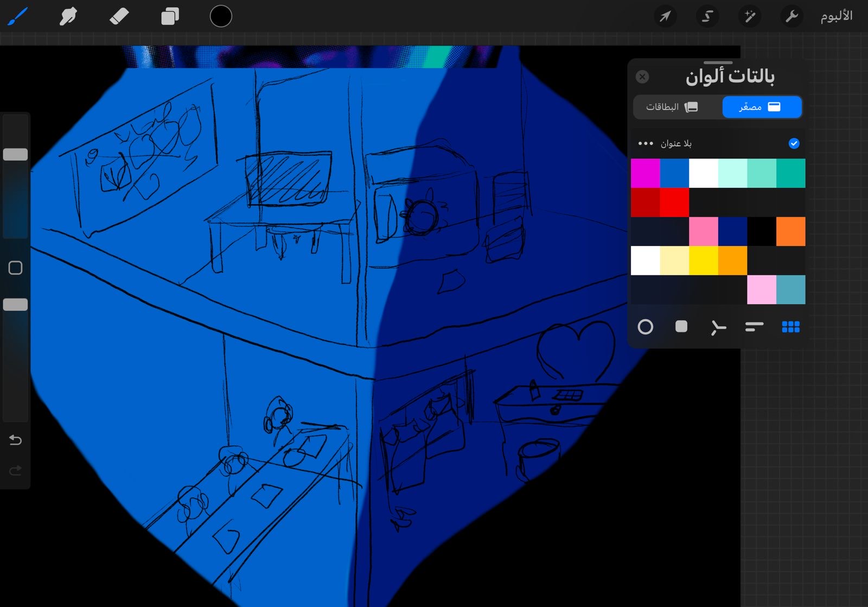Undo the last stroke
This screenshot has height=607, width=868.
pos(15,440)
